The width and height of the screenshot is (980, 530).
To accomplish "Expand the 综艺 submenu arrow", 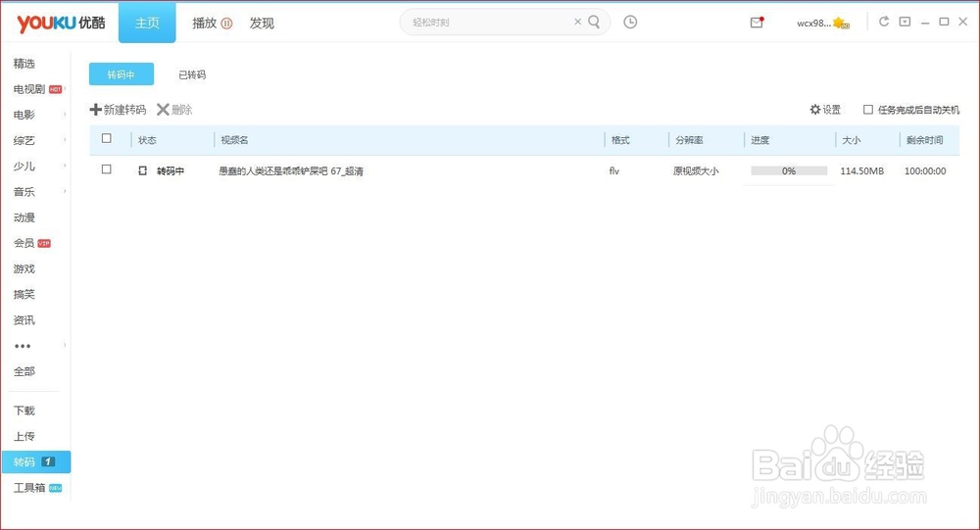I will (65, 140).
